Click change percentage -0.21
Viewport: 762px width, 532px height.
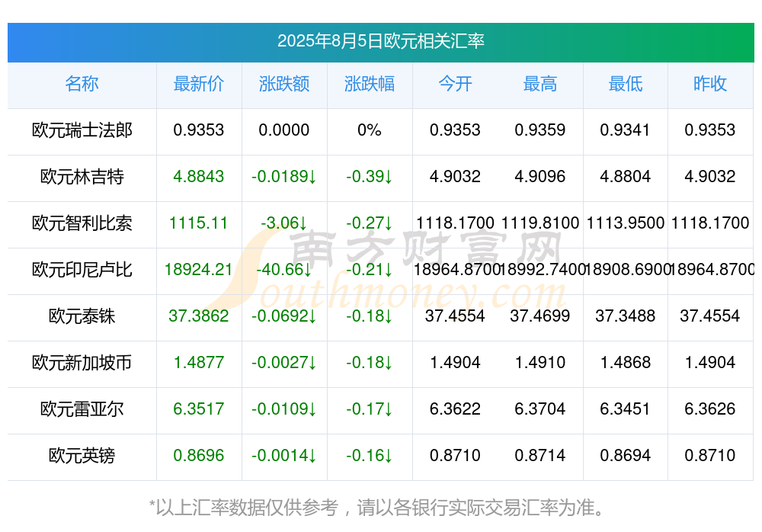click(x=370, y=269)
